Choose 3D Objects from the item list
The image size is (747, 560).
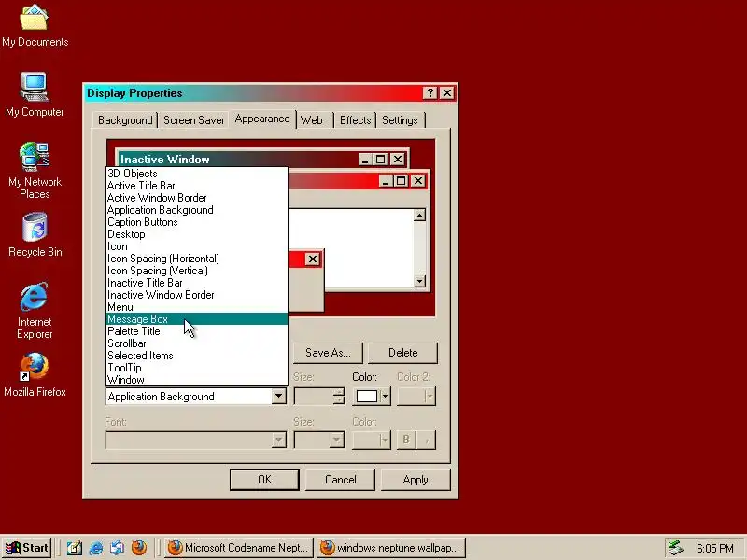pyautogui.click(x=196, y=174)
